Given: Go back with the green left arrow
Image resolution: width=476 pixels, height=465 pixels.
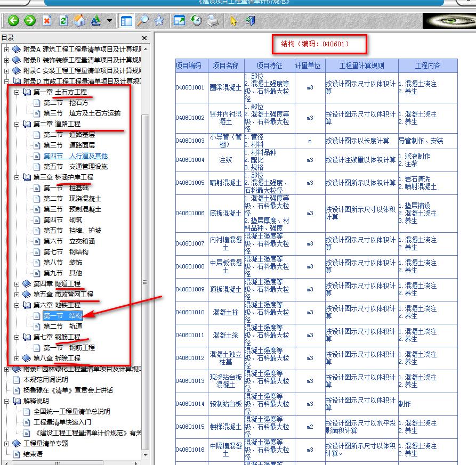Looking at the screenshot, I should click(13, 21).
